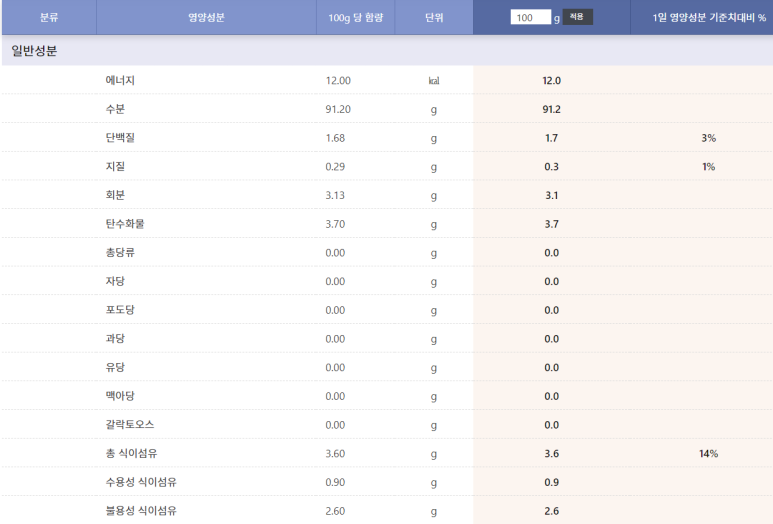Viewport: 773px width, 524px height.
Task: Select the 수분 row label
Action: [x=115, y=109]
